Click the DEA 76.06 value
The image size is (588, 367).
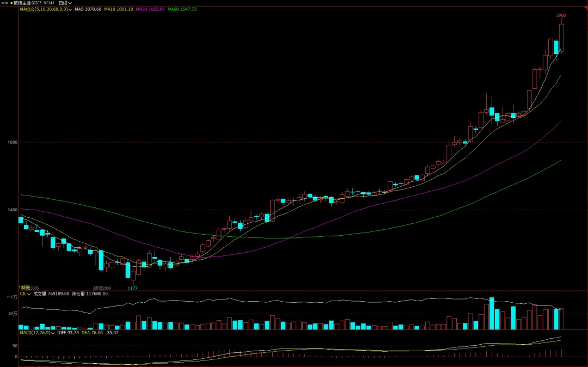[92, 333]
